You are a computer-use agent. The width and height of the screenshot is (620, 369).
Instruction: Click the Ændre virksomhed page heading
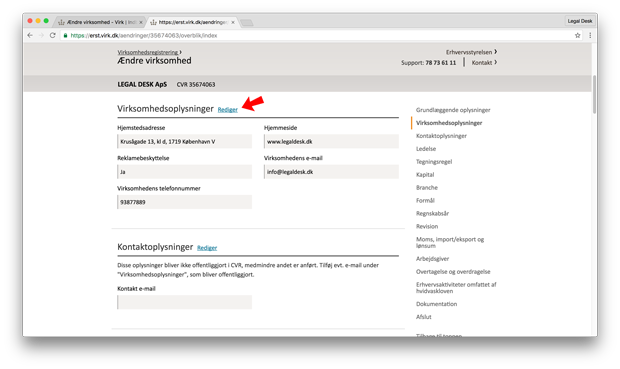pyautogui.click(x=154, y=61)
